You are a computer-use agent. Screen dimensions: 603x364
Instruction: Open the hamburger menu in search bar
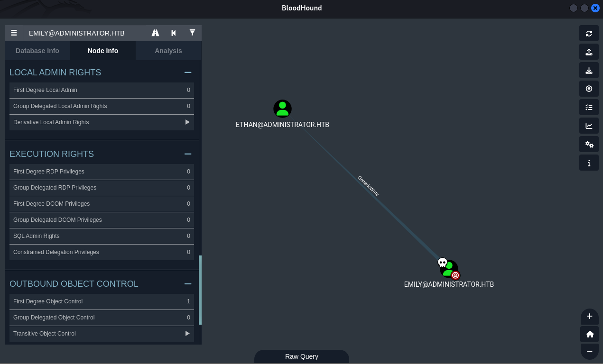click(14, 33)
